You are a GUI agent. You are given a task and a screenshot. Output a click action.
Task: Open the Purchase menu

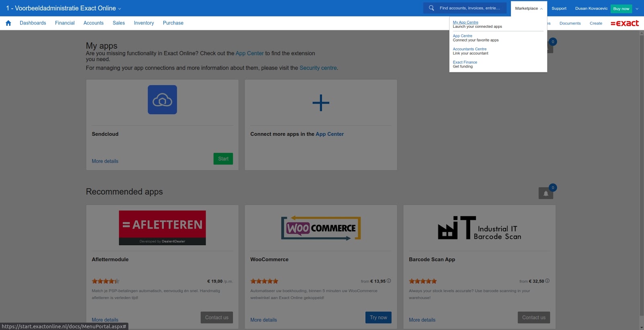(x=173, y=23)
